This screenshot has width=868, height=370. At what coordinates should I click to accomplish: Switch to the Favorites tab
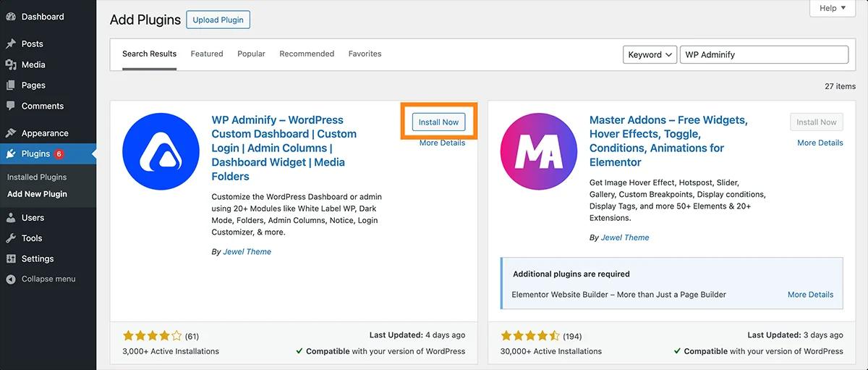tap(365, 54)
